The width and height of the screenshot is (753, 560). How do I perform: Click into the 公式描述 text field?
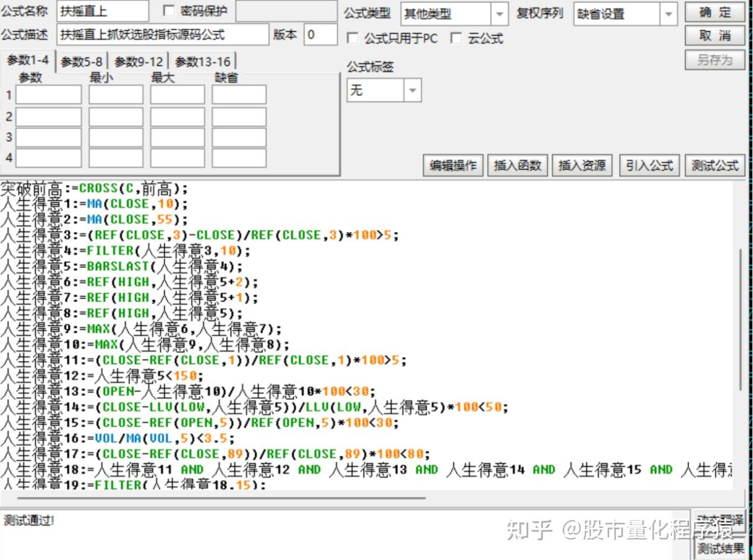(x=163, y=34)
